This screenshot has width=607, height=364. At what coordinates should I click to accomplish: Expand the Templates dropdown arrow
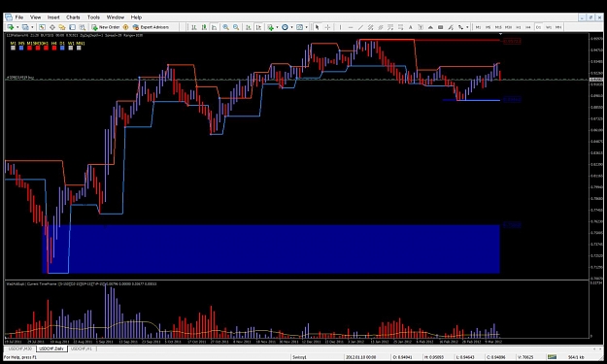tap(307, 27)
